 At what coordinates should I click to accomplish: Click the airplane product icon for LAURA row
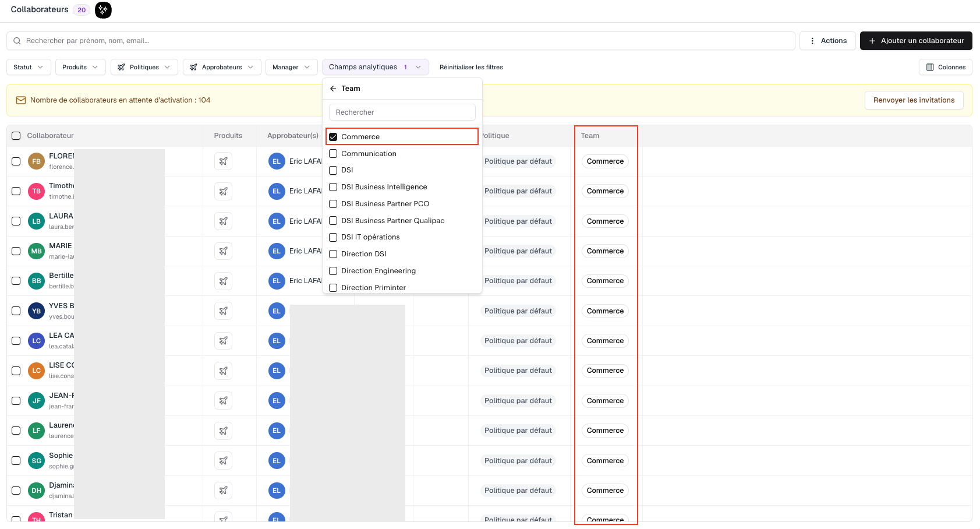point(223,221)
